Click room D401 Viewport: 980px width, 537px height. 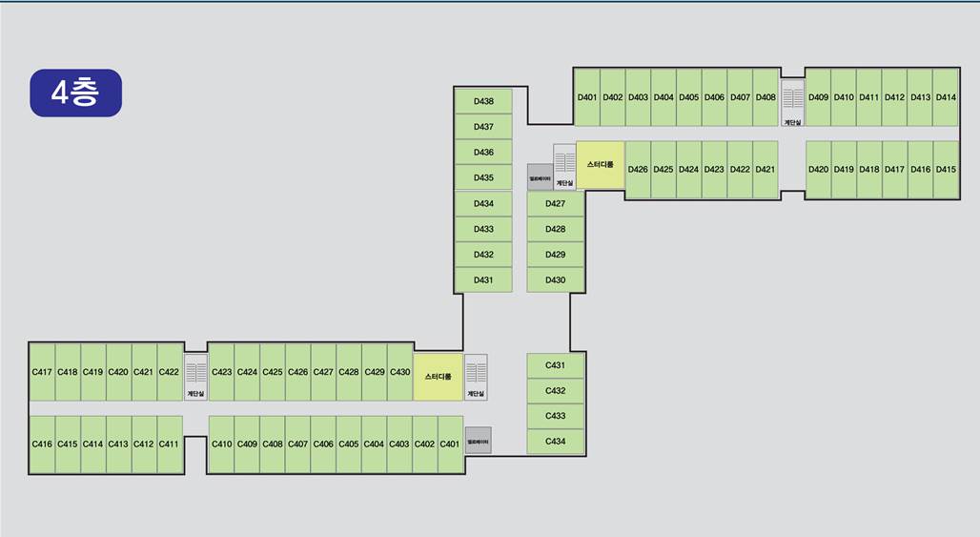[x=587, y=97]
